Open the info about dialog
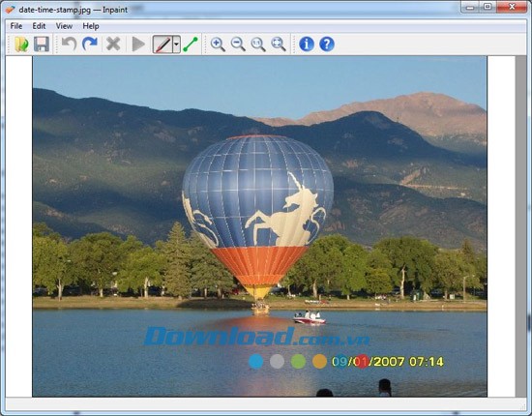 [x=307, y=45]
